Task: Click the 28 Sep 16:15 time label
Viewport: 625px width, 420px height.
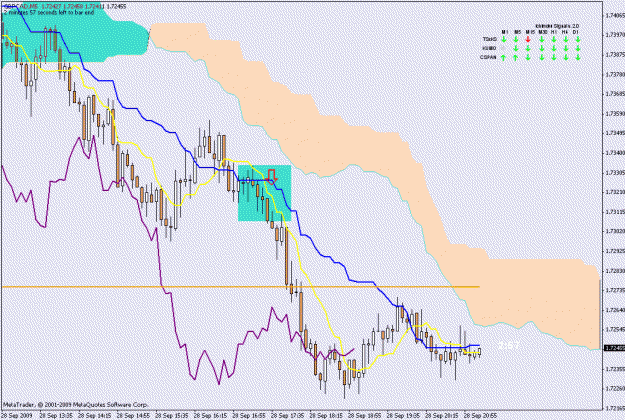Action: tap(210, 415)
